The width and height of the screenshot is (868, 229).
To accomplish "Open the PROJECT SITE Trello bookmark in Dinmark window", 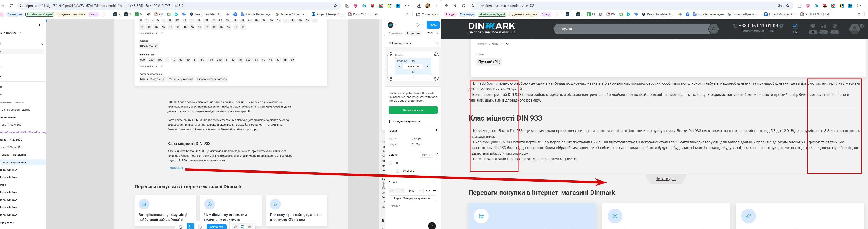I will pos(815,15).
